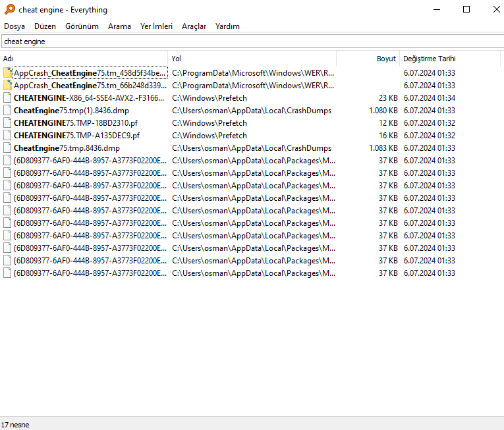Viewport: 504px width, 430px height.
Task: Sort by the Yol column header
Action: pos(252,59)
